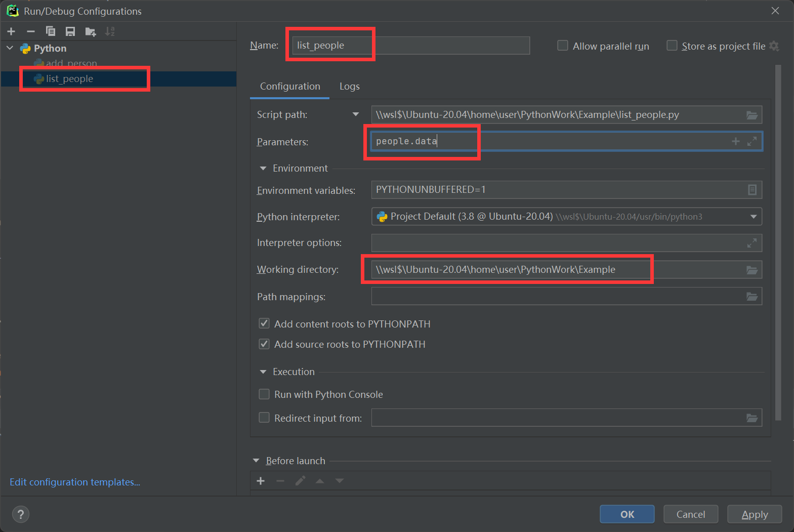Switch to the Logs tab
Image resolution: width=794 pixels, height=532 pixels.
pos(350,87)
